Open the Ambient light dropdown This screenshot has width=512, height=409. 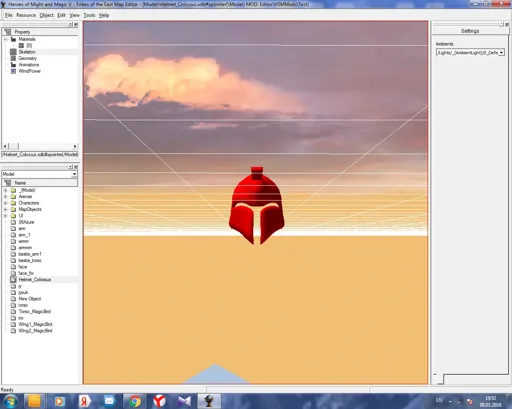click(x=501, y=53)
